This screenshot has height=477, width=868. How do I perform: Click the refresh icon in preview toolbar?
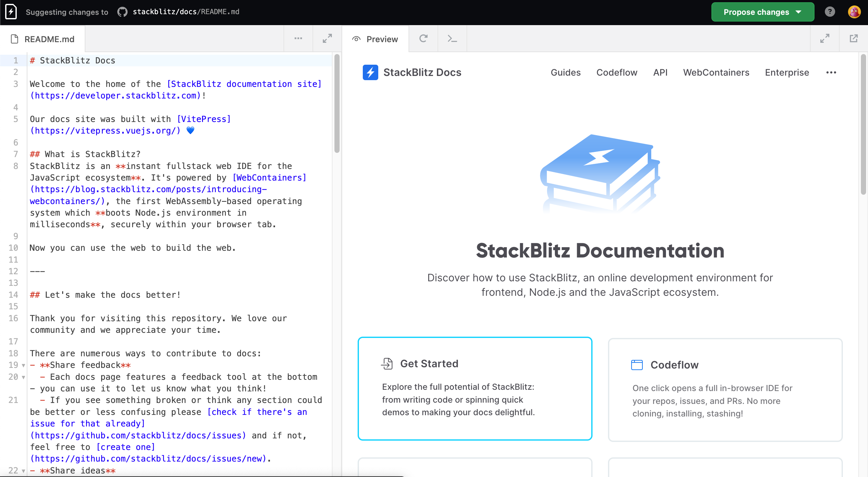pos(423,39)
